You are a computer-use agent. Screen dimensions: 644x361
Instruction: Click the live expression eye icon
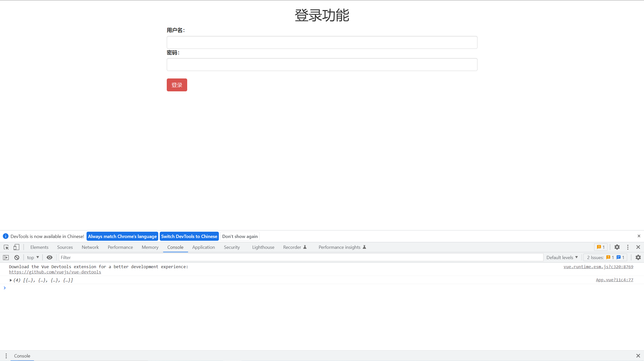[x=50, y=257]
